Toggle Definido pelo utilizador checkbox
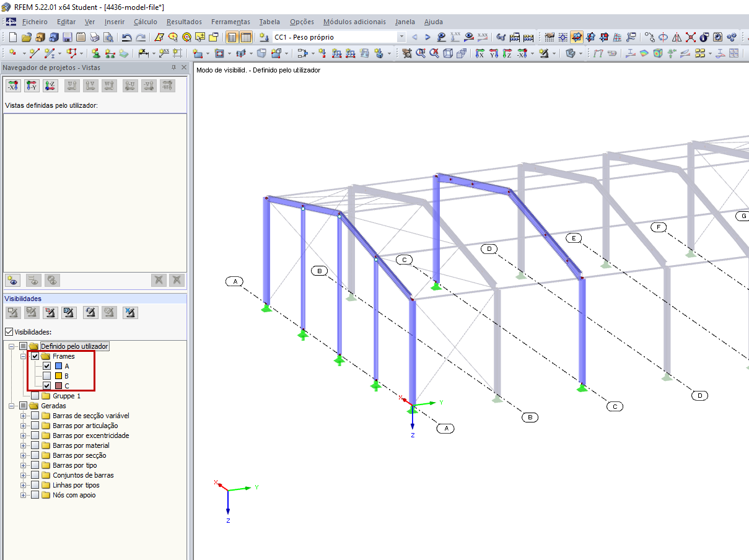The image size is (749, 560). 23,346
